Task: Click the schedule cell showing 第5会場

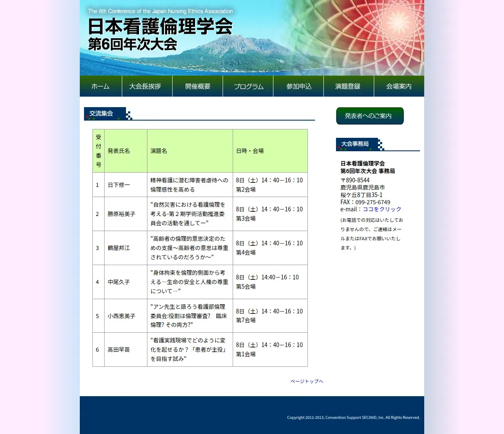Action: (270, 282)
